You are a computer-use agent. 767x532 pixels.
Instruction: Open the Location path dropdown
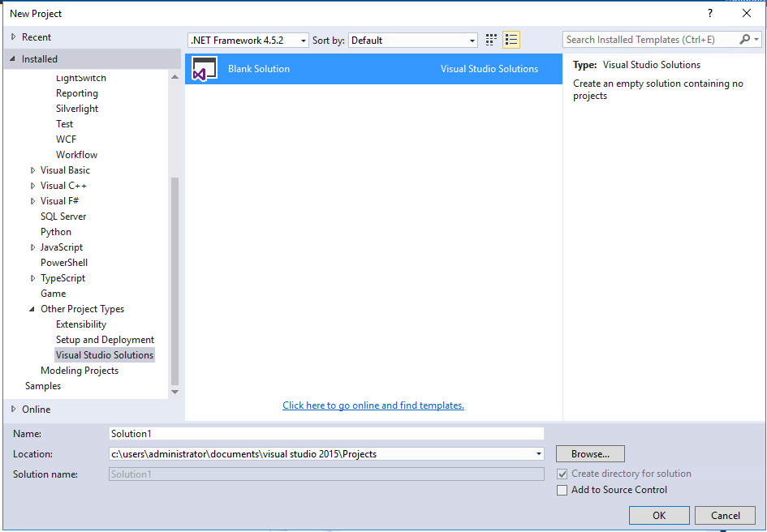[539, 454]
